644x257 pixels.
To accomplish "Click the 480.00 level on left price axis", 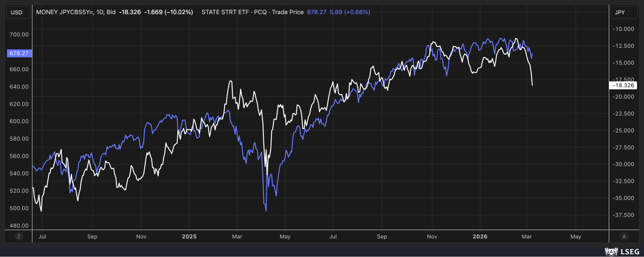I will click(19, 226).
